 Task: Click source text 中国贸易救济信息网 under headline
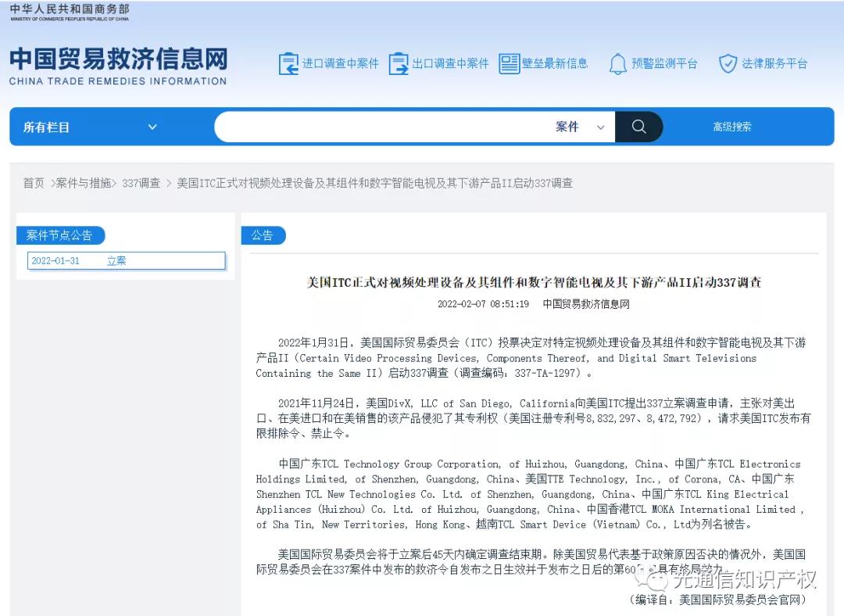[586, 304]
